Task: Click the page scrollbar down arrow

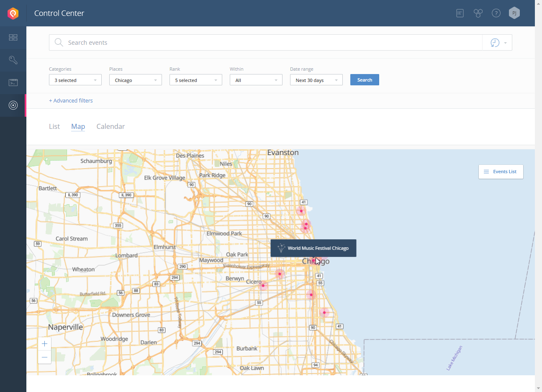Action: point(538,389)
